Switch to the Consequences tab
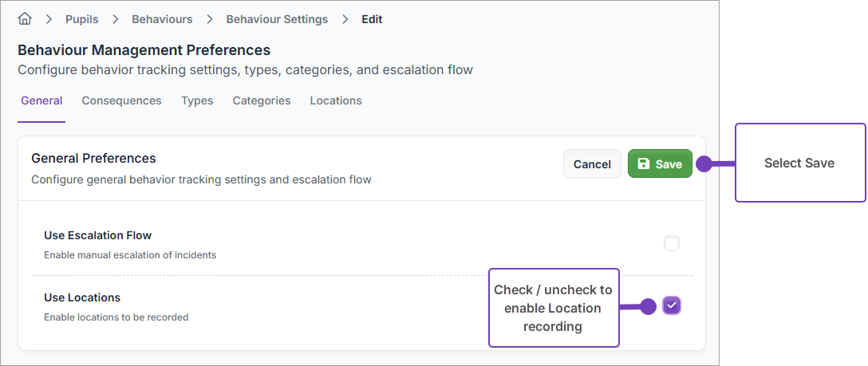 [121, 100]
